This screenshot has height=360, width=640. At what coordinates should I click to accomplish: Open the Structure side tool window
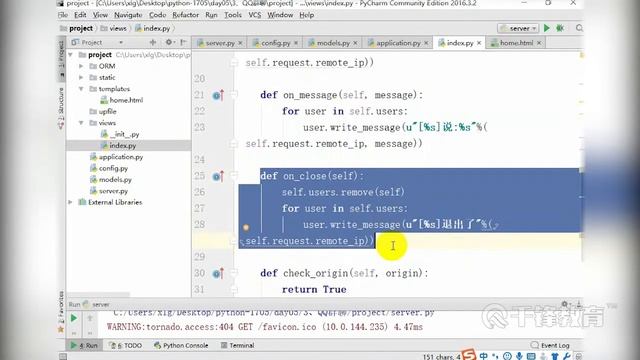click(x=61, y=108)
